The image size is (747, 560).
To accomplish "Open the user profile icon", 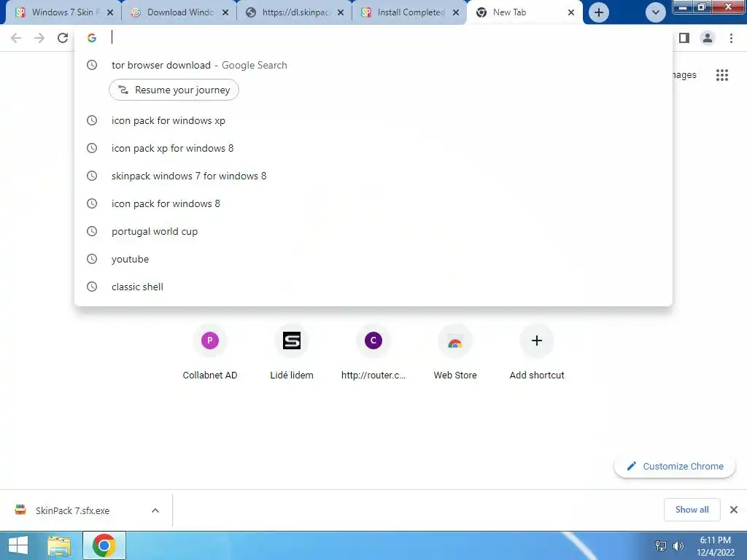I will pos(708,38).
